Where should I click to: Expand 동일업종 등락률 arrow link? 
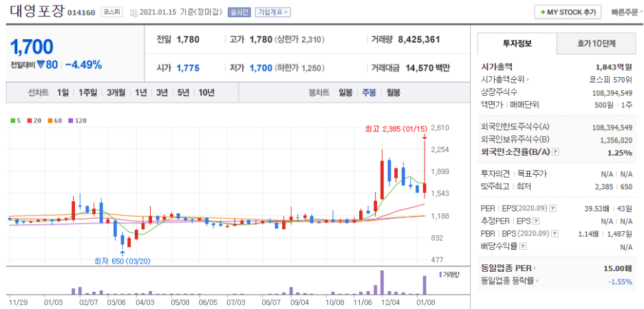[x=536, y=281]
